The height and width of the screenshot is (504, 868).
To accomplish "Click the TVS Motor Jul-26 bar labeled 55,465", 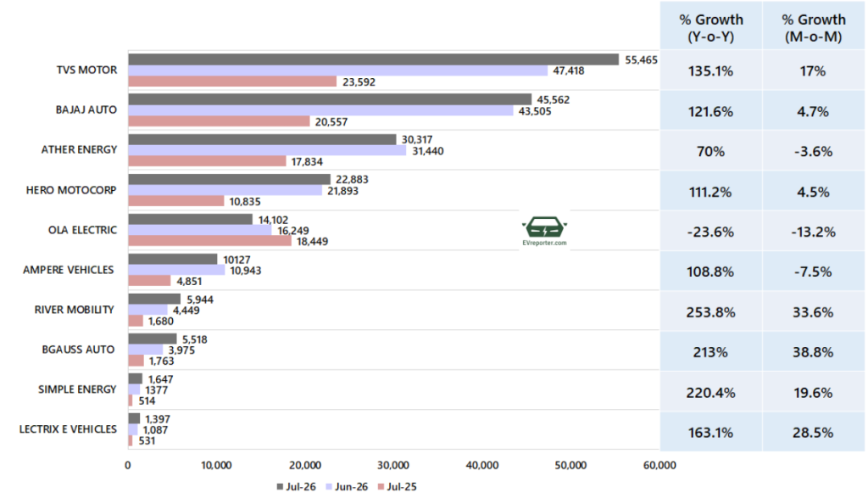I will pyautogui.click(x=374, y=59).
